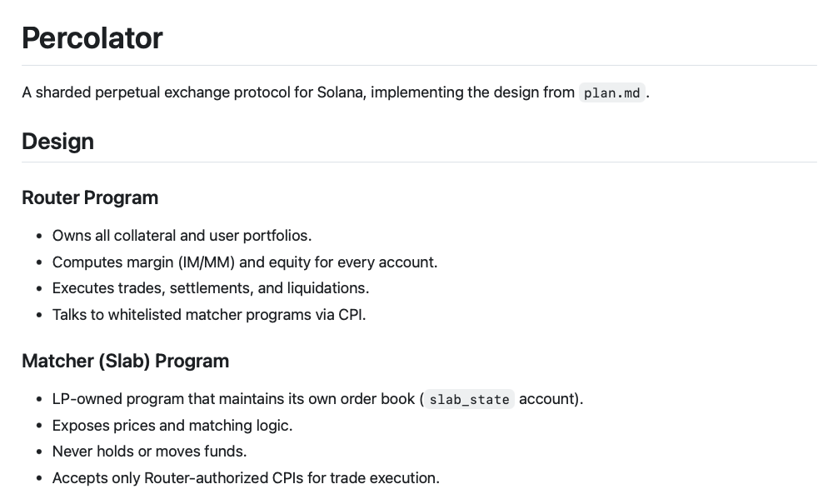Click the 'Computes margin (IM/MM)' bullet line
The height and width of the screenshot is (504, 833).
(244, 262)
